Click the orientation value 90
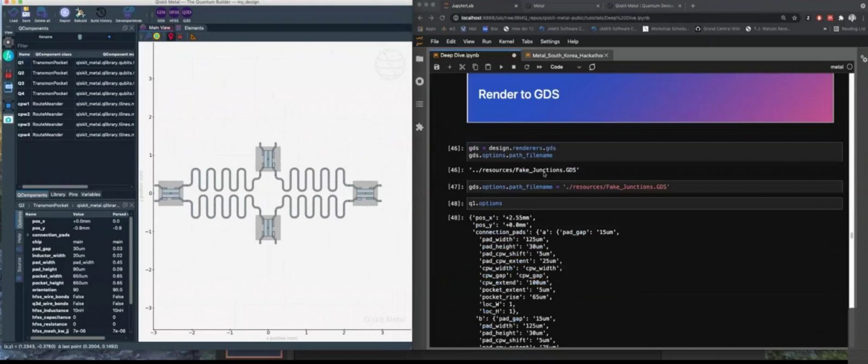868x364 pixels. click(x=76, y=290)
